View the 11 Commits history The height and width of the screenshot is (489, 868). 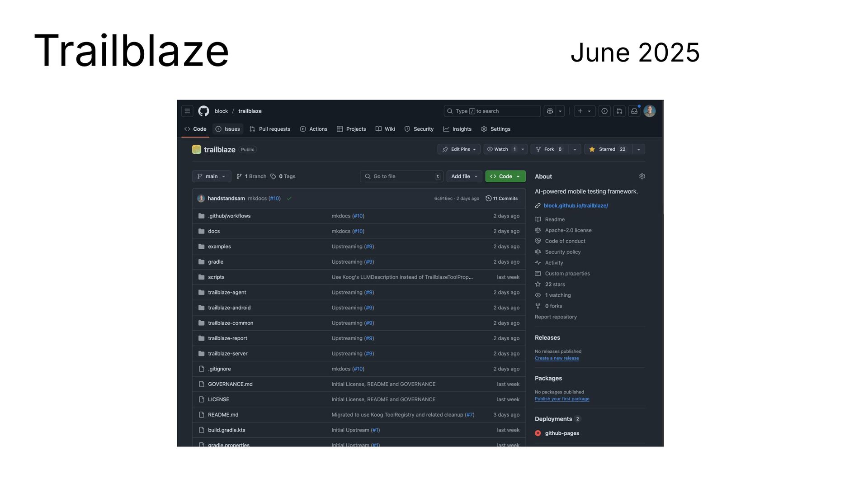pyautogui.click(x=502, y=199)
